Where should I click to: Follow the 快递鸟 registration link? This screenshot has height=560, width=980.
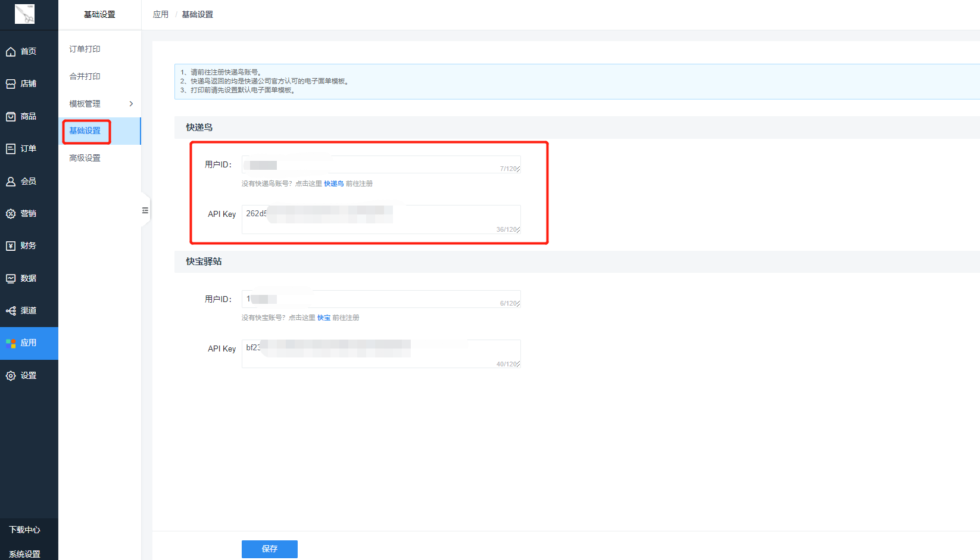coord(333,183)
